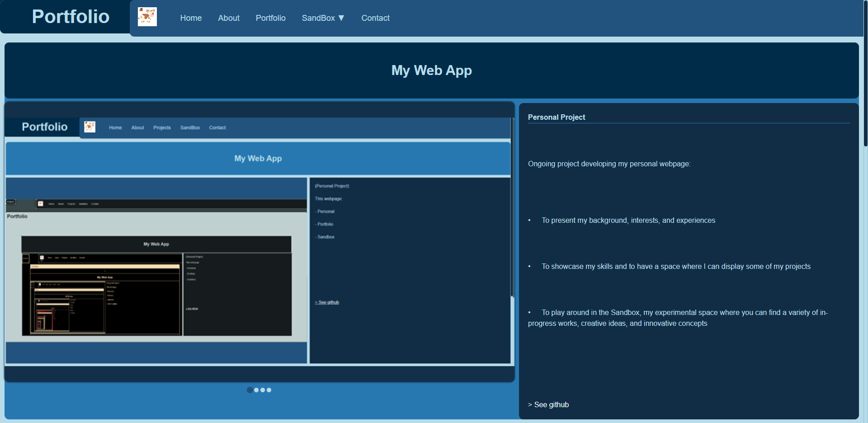868x423 pixels.
Task: Select the third carousel indicator dot
Action: click(263, 390)
